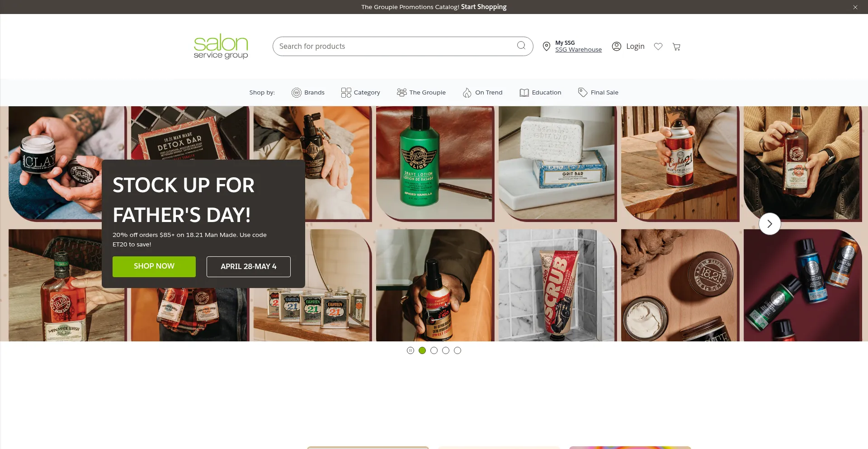Open the Brands shop-by menu
This screenshot has height=449, width=868.
[308, 93]
